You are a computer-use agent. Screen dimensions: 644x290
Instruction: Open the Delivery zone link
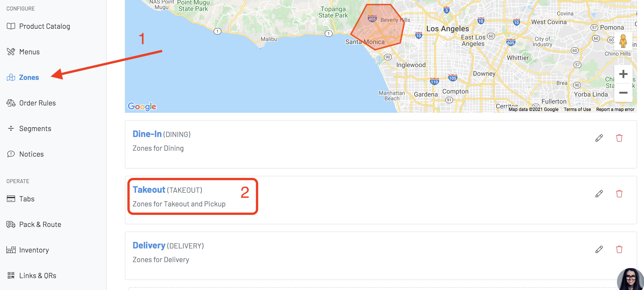(149, 245)
